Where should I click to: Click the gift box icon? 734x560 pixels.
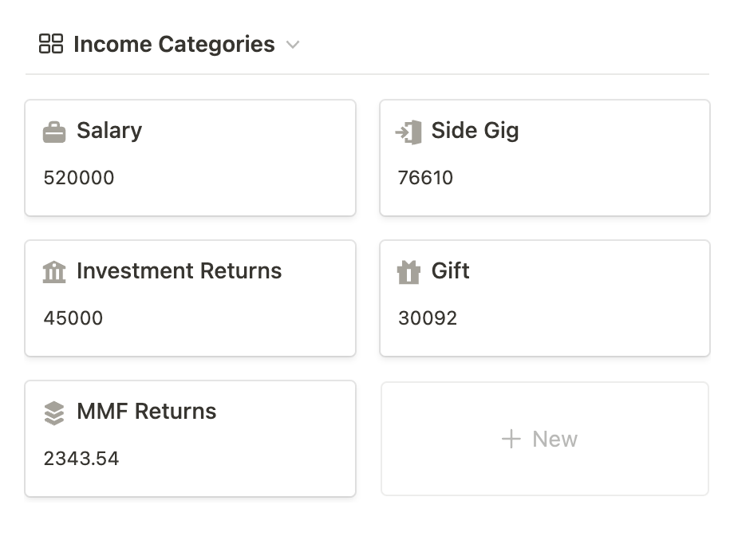[x=408, y=272]
